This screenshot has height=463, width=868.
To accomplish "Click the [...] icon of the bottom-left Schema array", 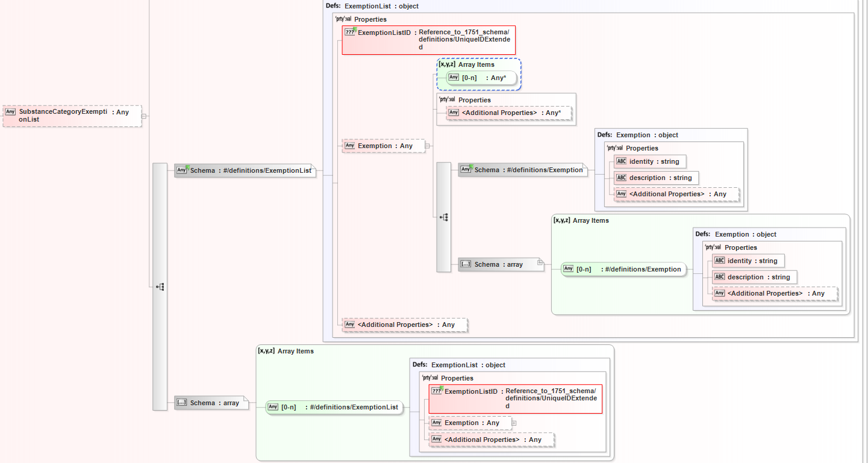I will (181, 403).
